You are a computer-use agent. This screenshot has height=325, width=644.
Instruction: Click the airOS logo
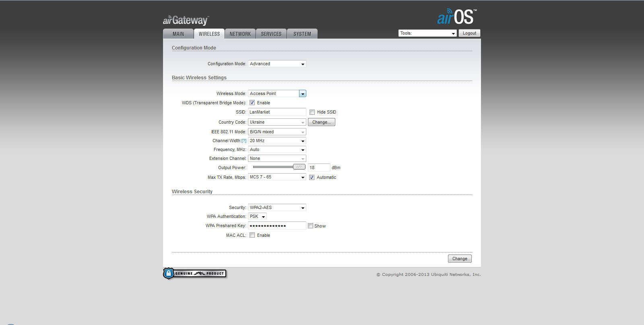457,17
